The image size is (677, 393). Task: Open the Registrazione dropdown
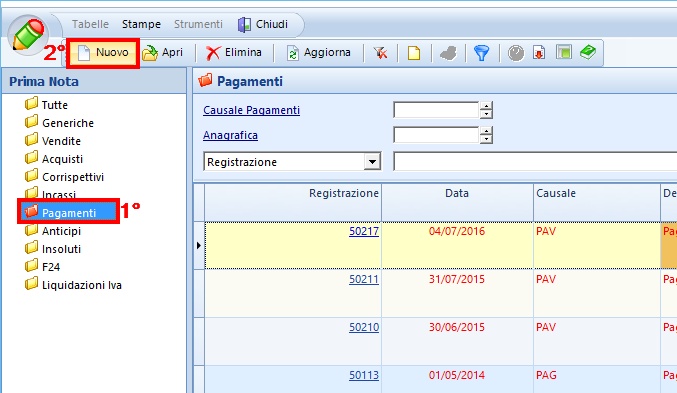coord(372,162)
